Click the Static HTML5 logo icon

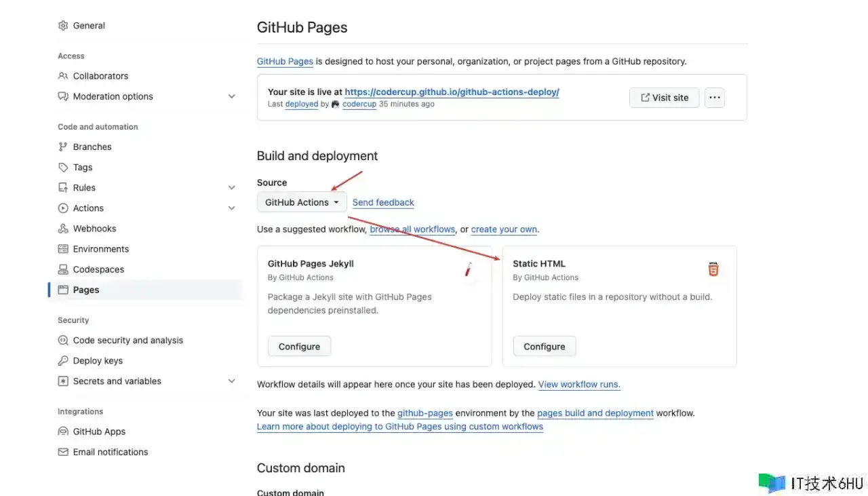[713, 269]
